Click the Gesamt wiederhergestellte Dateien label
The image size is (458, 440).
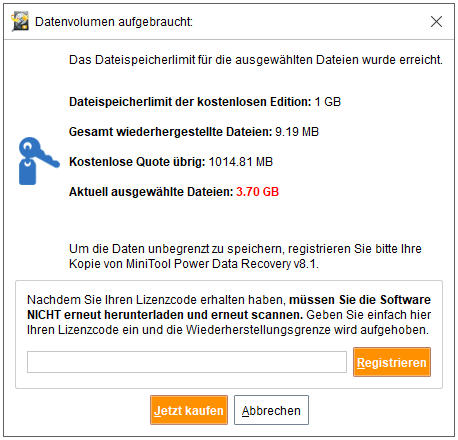point(171,132)
